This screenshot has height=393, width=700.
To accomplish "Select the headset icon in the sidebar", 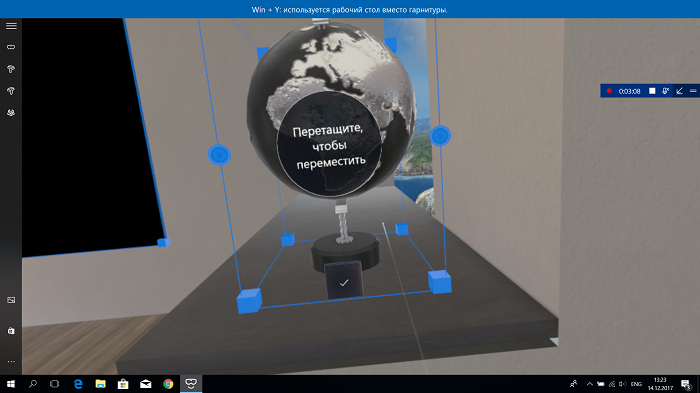I will [x=11, y=47].
